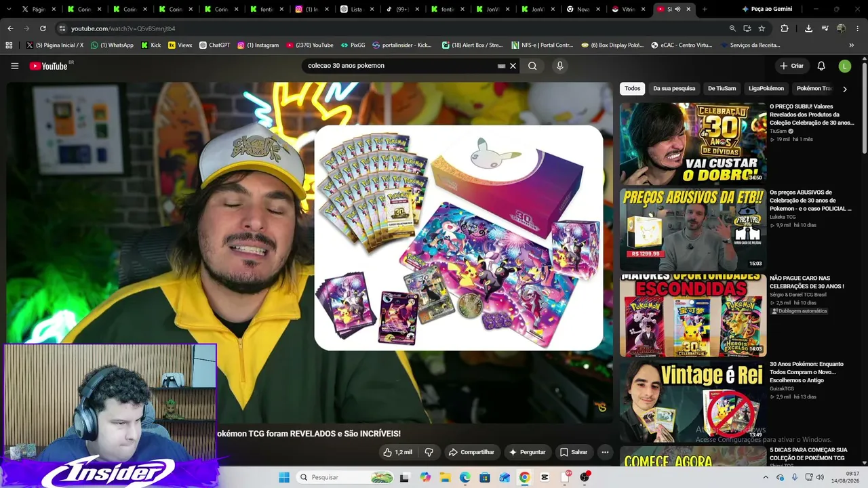
Task: Show more filter chips with arrow
Action: pyautogui.click(x=844, y=89)
